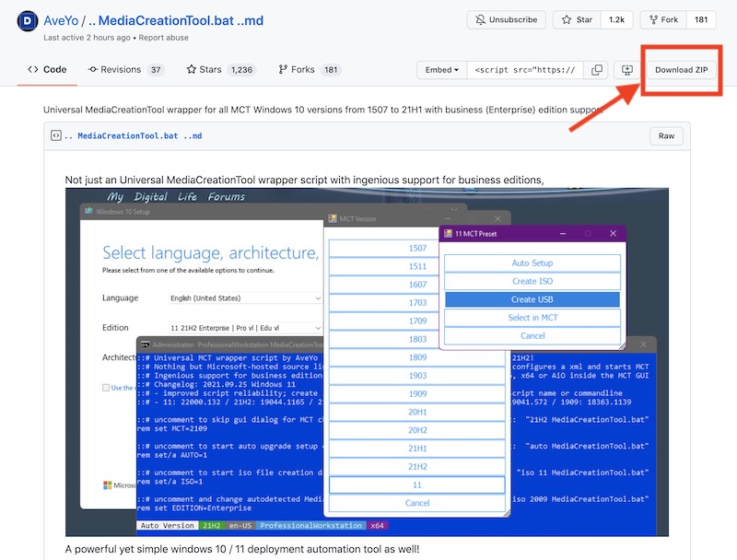Tick the "Use the" checkbox in Windows 10 Setup
This screenshot has width=737, height=560.
[x=106, y=388]
